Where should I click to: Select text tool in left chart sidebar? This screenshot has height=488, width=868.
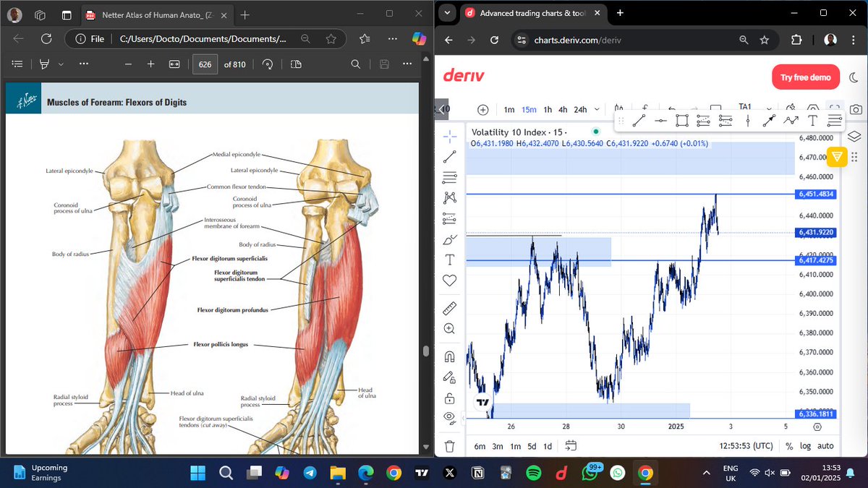coord(449,260)
